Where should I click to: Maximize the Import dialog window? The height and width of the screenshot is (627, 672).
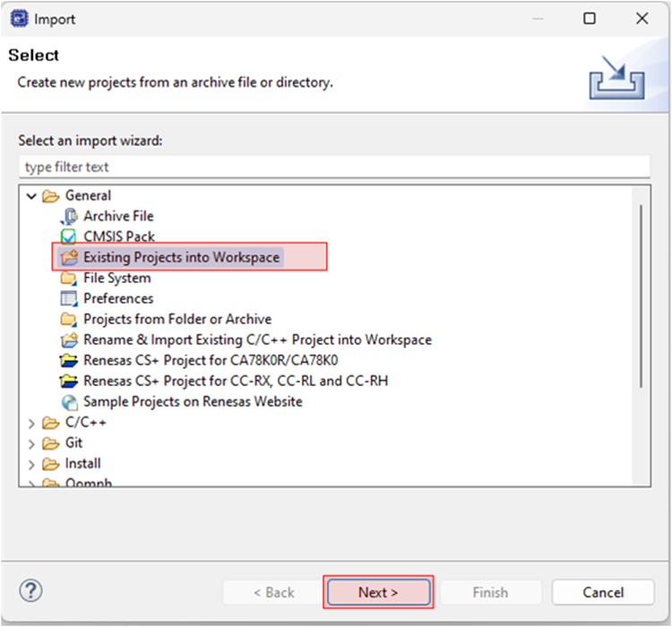[590, 19]
